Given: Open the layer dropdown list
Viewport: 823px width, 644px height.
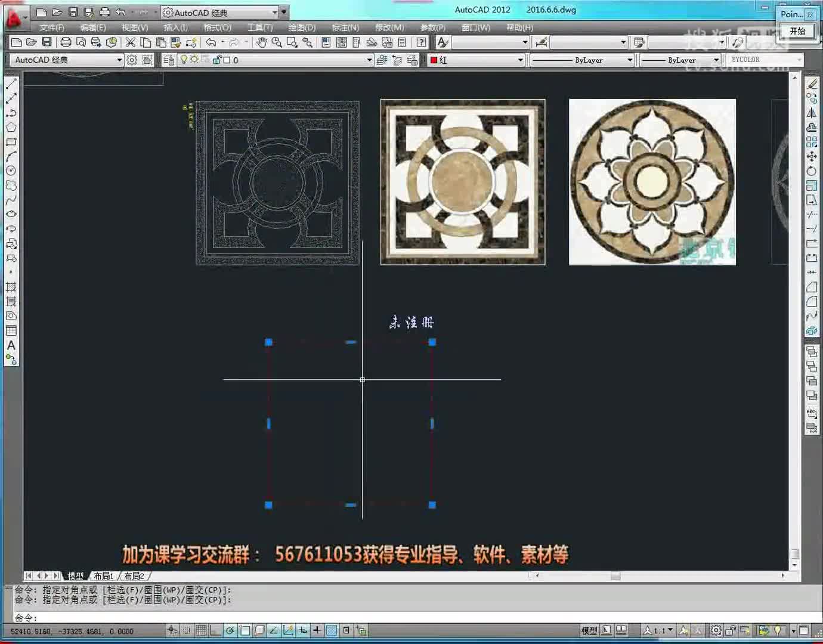Looking at the screenshot, I should 369,60.
